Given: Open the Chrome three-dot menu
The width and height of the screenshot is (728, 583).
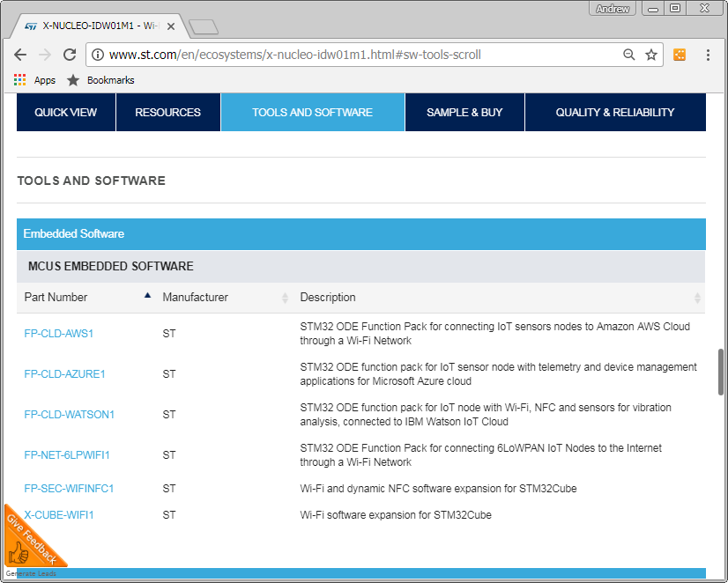Looking at the screenshot, I should [x=708, y=55].
